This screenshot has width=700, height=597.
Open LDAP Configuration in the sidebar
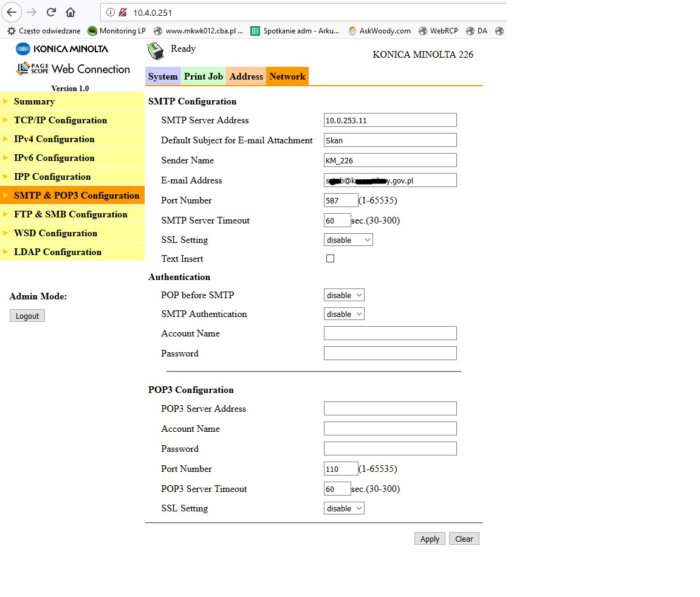point(72,251)
